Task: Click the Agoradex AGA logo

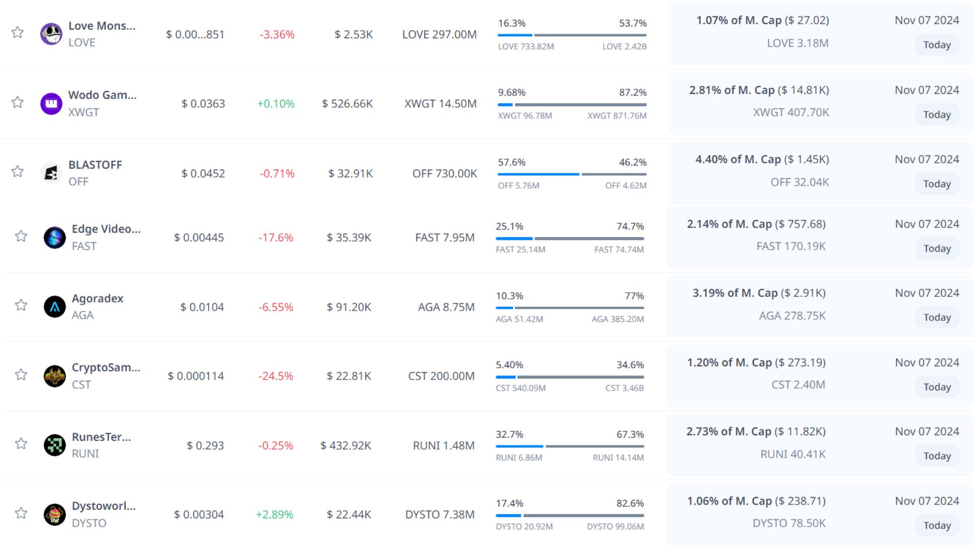Action: coord(55,307)
